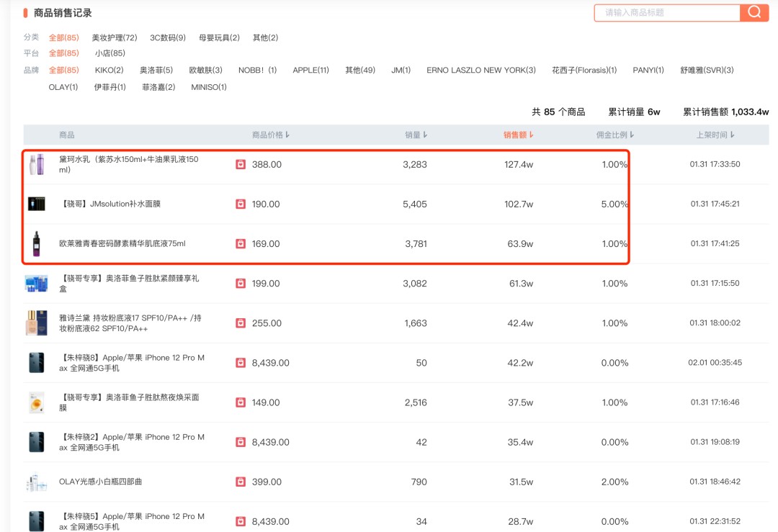Click shop icon in 朱梓骁2 iPhone row
The height and width of the screenshot is (532, 778).
click(241, 442)
